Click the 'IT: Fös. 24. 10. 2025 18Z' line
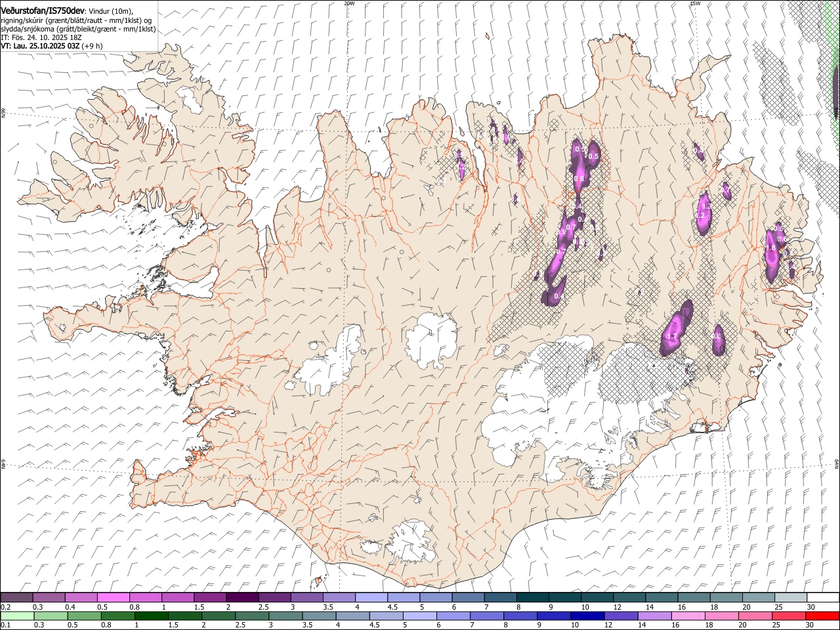840x630 pixels. 41,37
